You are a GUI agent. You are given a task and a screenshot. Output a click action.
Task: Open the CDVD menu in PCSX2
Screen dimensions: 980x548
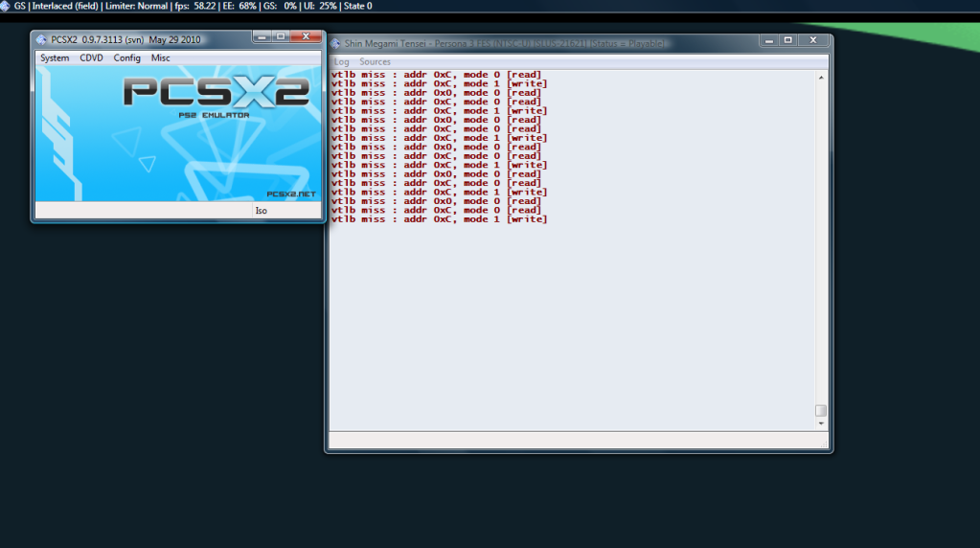(91, 58)
